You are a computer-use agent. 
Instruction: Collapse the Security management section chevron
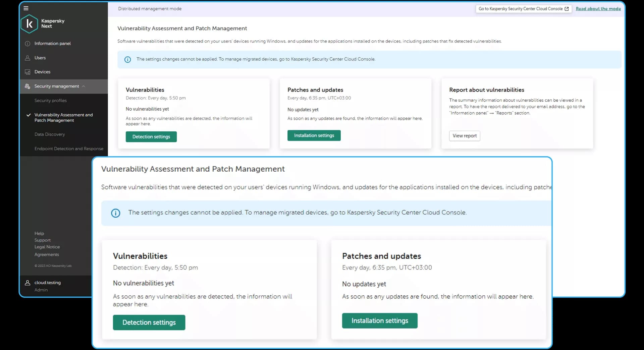[84, 86]
